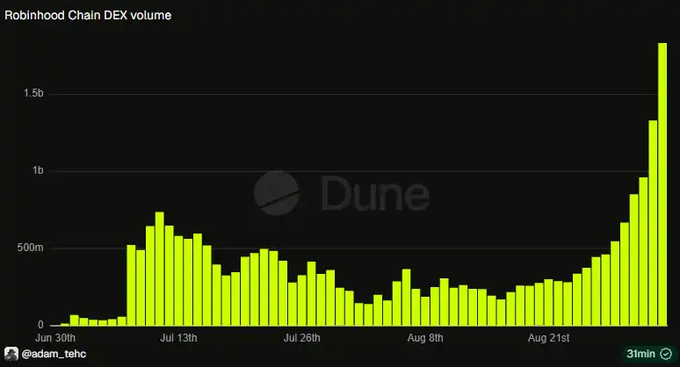This screenshot has width=680, height=367.
Task: Click the checkmark icon next to 31min
Action: (666, 354)
